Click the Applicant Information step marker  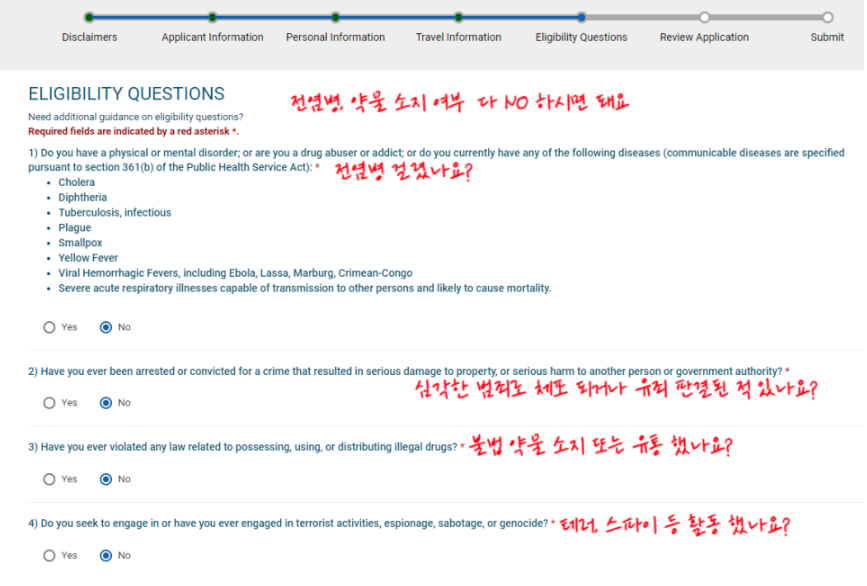pyautogui.click(x=212, y=17)
